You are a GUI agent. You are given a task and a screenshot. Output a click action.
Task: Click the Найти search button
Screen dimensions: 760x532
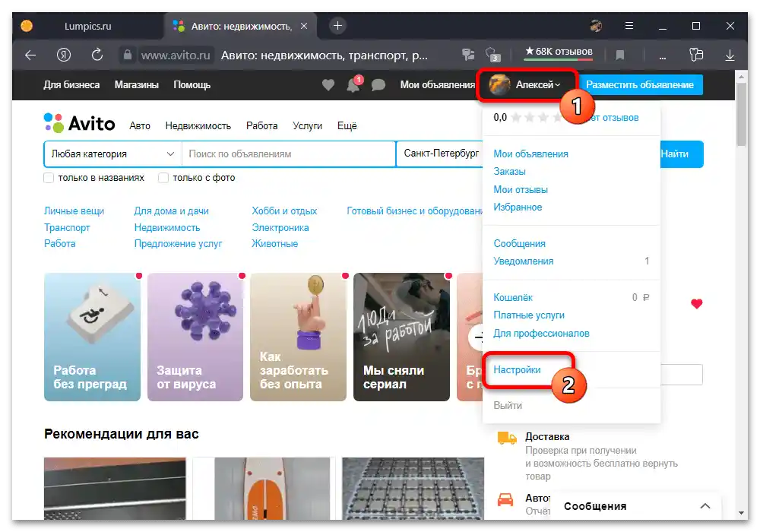tap(681, 154)
